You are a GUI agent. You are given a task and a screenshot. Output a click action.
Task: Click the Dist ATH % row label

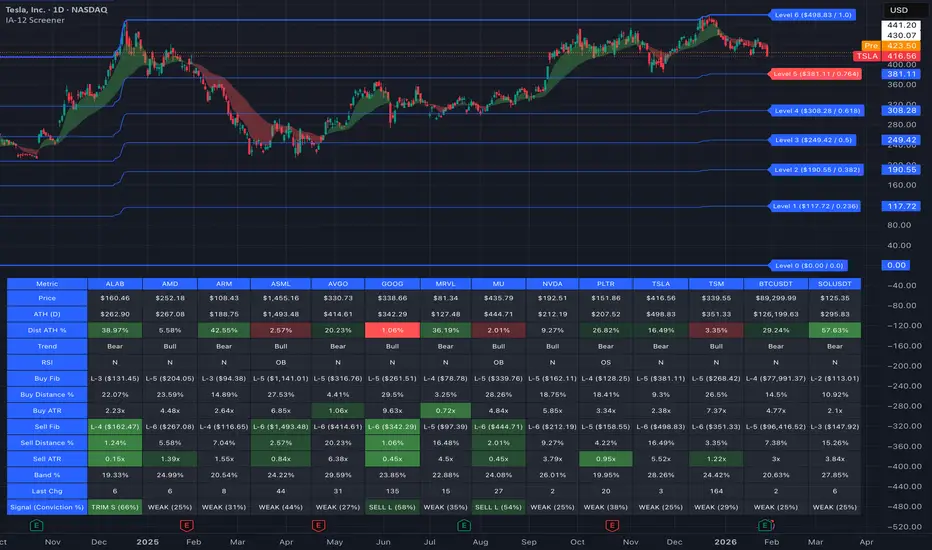pos(47,330)
